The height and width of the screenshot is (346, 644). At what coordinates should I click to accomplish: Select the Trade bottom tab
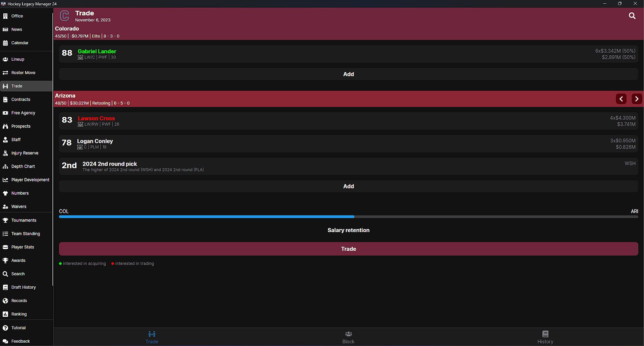tap(152, 337)
